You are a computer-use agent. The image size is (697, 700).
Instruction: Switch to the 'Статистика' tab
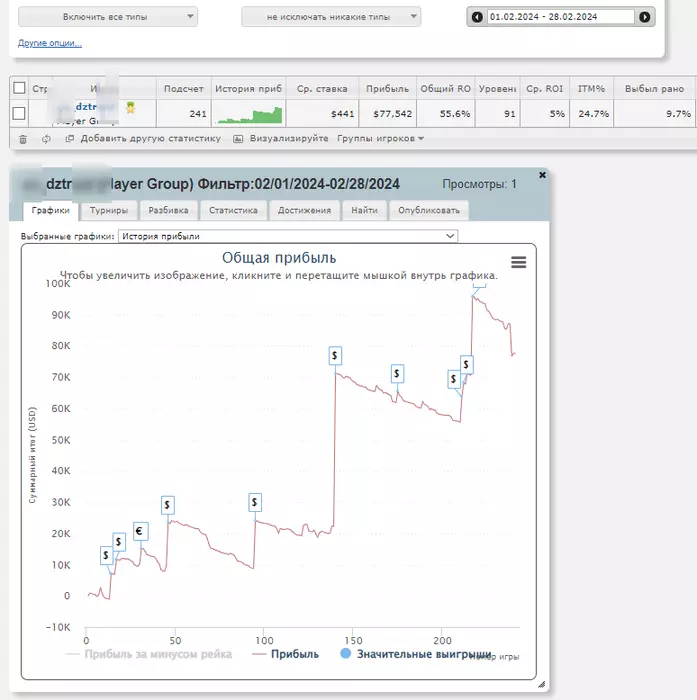(233, 211)
